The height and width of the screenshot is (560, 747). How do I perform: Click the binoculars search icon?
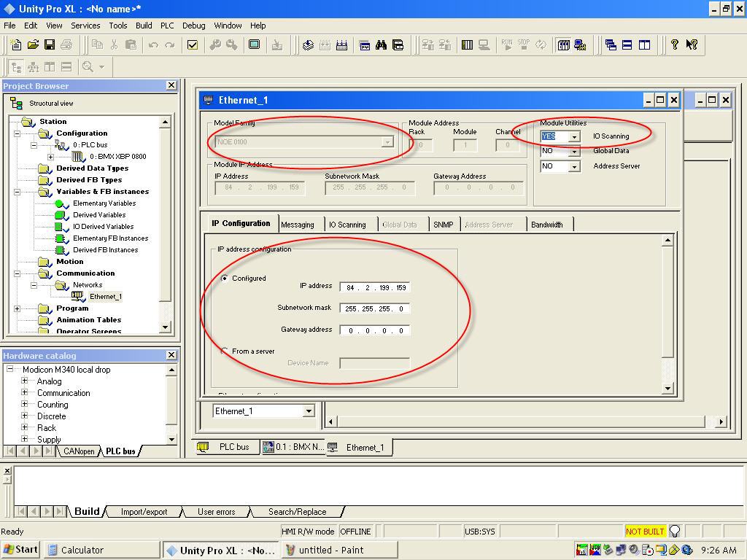(x=381, y=44)
